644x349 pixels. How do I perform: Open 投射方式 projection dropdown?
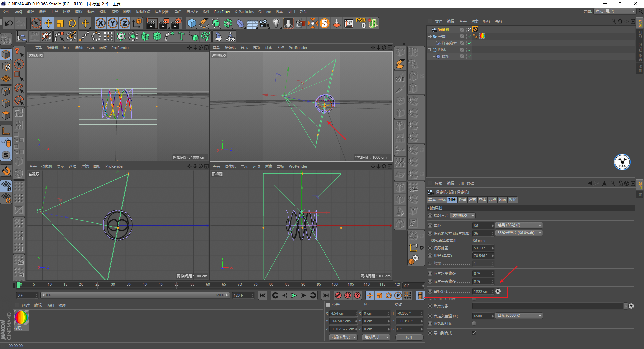[x=463, y=216]
